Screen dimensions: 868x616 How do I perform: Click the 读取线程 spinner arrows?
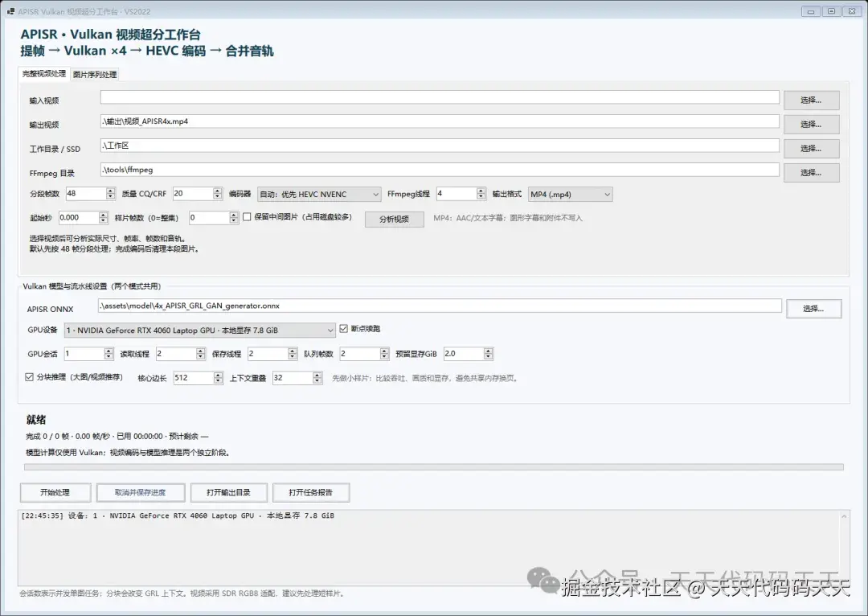(201, 353)
